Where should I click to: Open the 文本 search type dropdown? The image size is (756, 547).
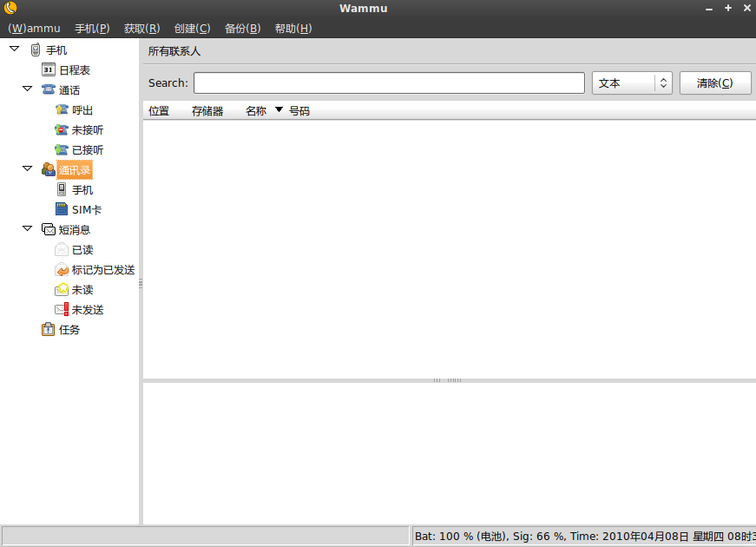click(x=632, y=83)
